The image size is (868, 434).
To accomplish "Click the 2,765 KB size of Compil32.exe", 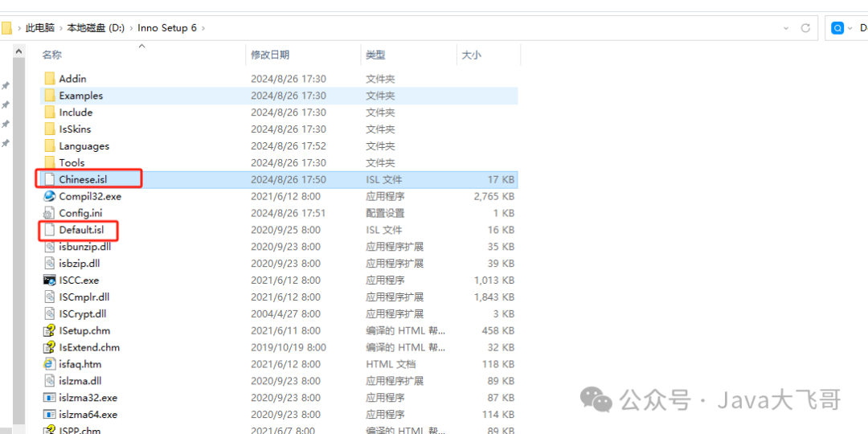I will 493,196.
